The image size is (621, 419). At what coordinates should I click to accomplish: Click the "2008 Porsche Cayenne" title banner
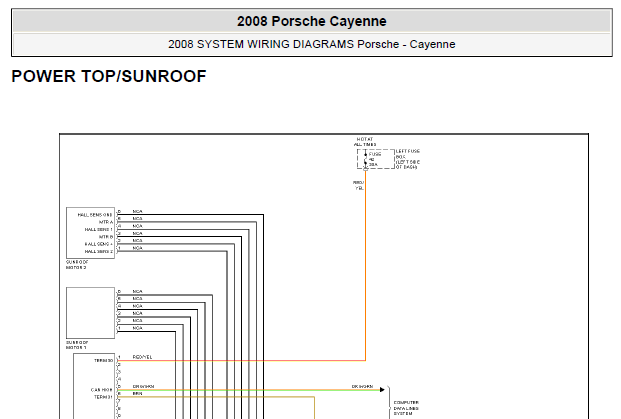(312, 21)
